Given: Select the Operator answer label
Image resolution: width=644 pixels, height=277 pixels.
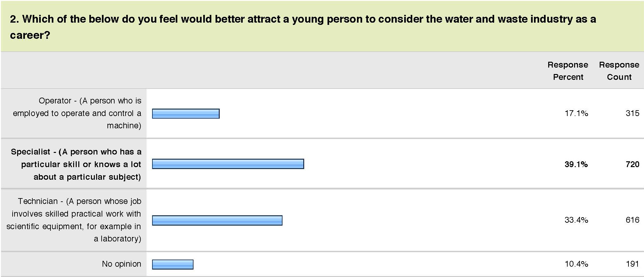Looking at the screenshot, I should [77, 113].
